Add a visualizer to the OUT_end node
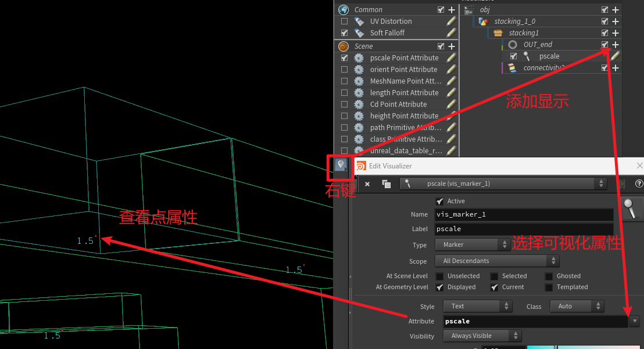Screen dimensions: 644x349 point(616,45)
